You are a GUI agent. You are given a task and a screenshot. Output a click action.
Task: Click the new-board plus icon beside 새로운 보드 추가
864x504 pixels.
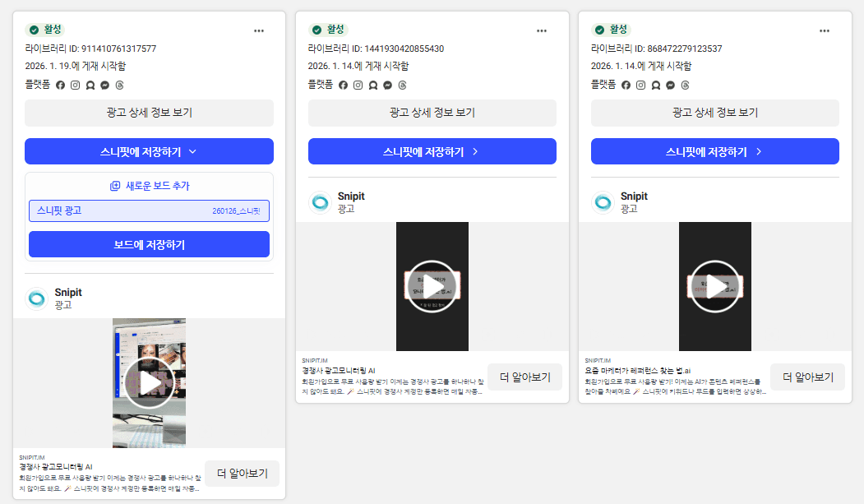point(114,186)
